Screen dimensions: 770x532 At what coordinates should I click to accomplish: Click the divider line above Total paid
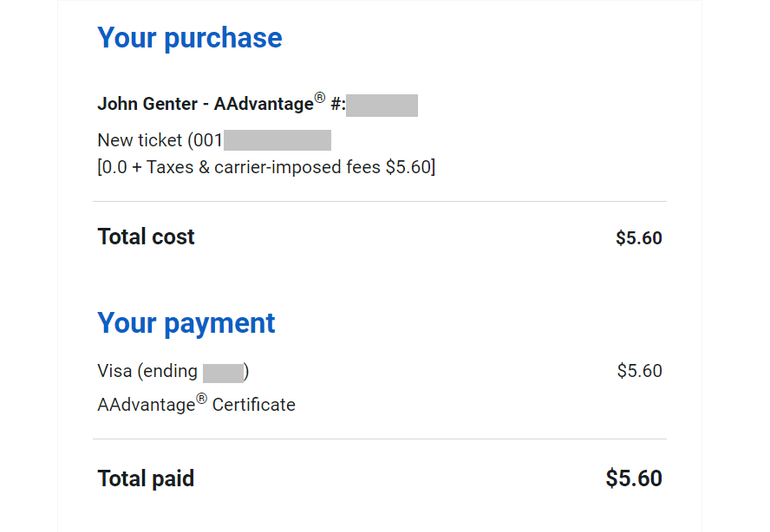[x=380, y=439]
